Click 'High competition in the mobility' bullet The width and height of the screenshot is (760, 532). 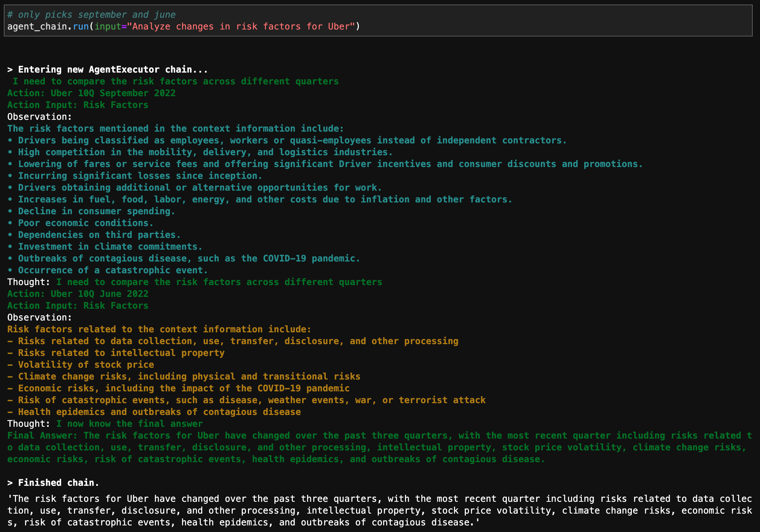(x=205, y=152)
